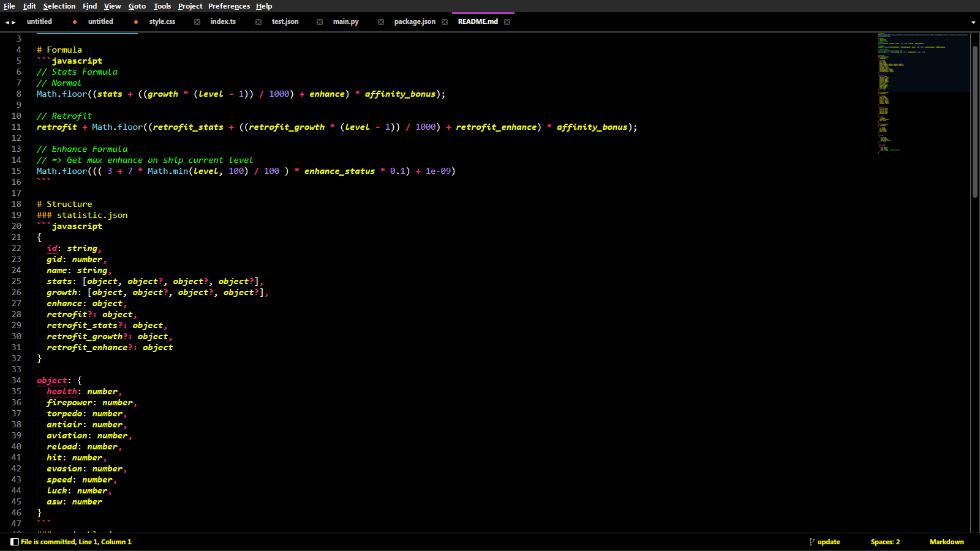Click the 'gid: number,' line
Viewport: 980px width, 551px height.
click(77, 259)
